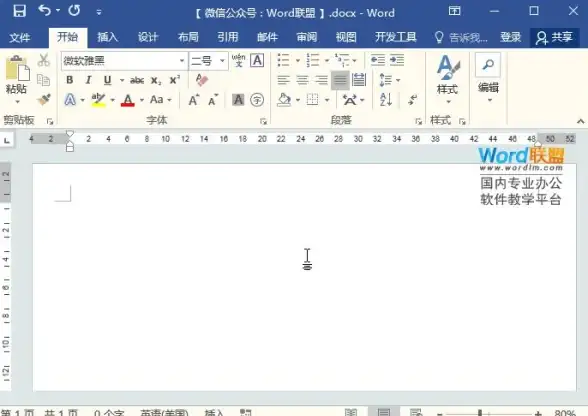Open the Customize Quick Access Toolbar arrow

pyautogui.click(x=99, y=12)
